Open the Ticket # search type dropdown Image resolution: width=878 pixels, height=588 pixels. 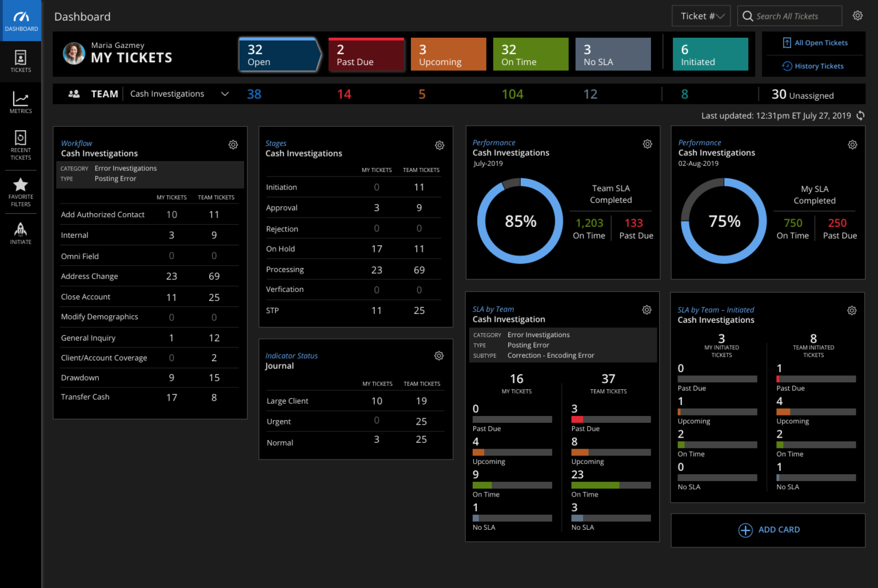701,15
